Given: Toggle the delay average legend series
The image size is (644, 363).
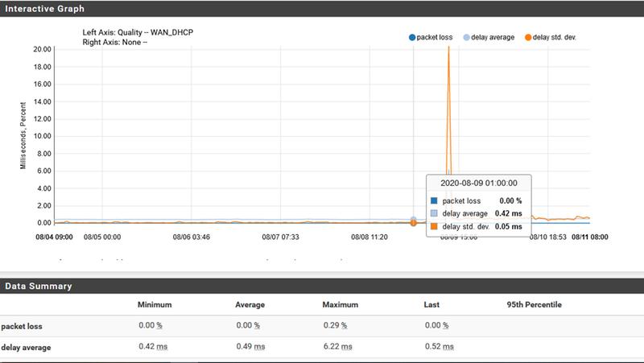Looking at the screenshot, I should 489,37.
